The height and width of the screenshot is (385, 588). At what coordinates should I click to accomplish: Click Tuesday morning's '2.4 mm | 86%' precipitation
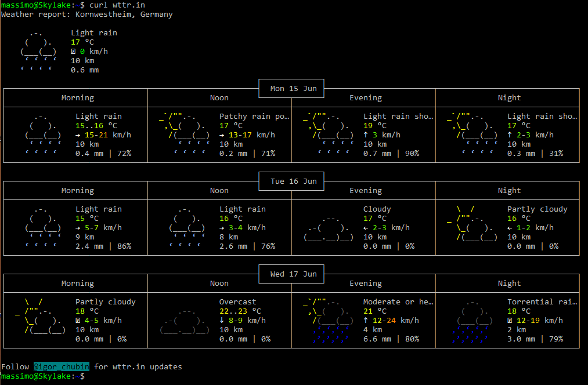pos(103,246)
